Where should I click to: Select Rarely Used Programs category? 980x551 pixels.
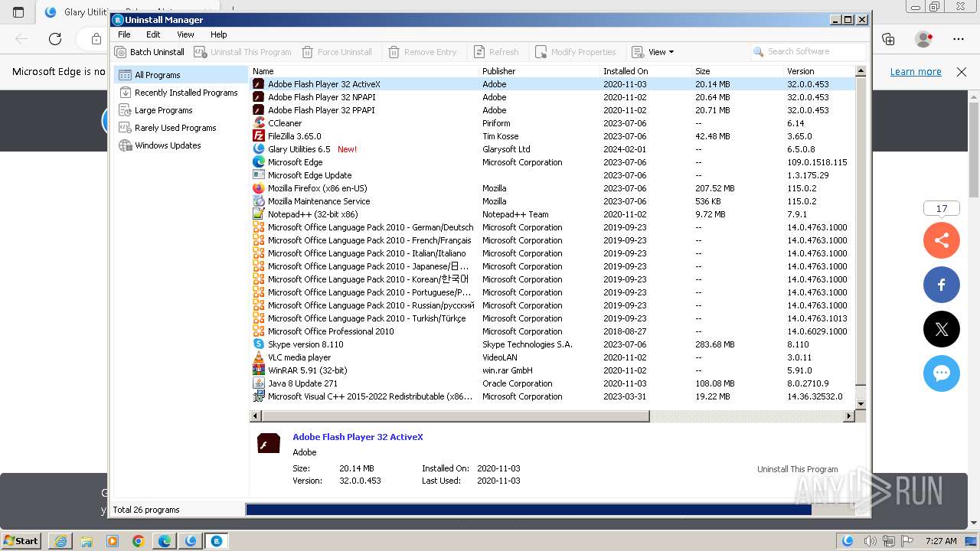[x=181, y=128]
